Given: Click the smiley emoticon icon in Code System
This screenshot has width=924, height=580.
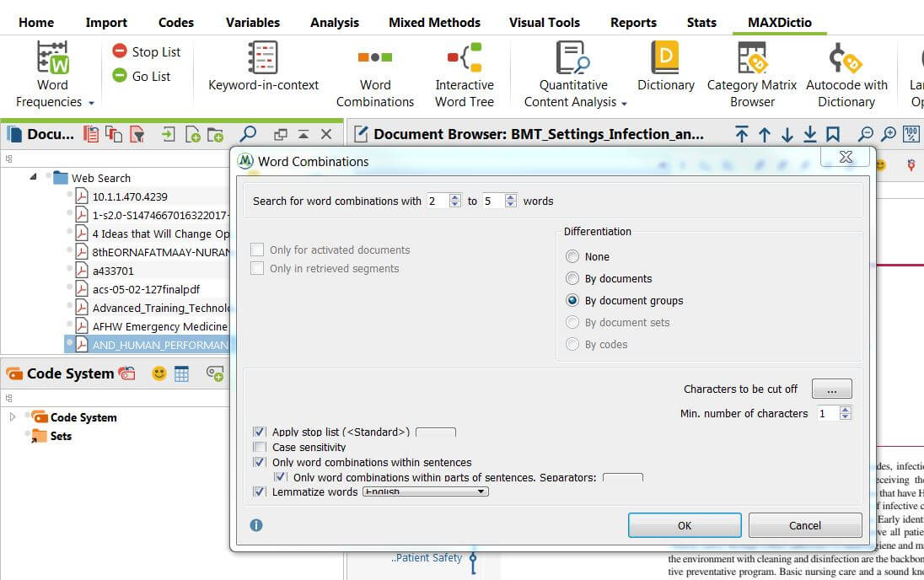Looking at the screenshot, I should pos(158,373).
